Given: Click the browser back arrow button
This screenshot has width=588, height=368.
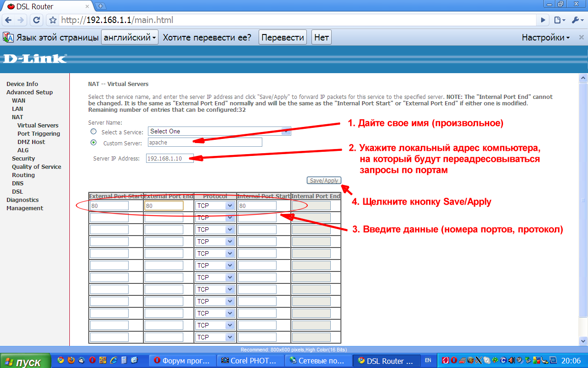Looking at the screenshot, I should (x=8, y=20).
